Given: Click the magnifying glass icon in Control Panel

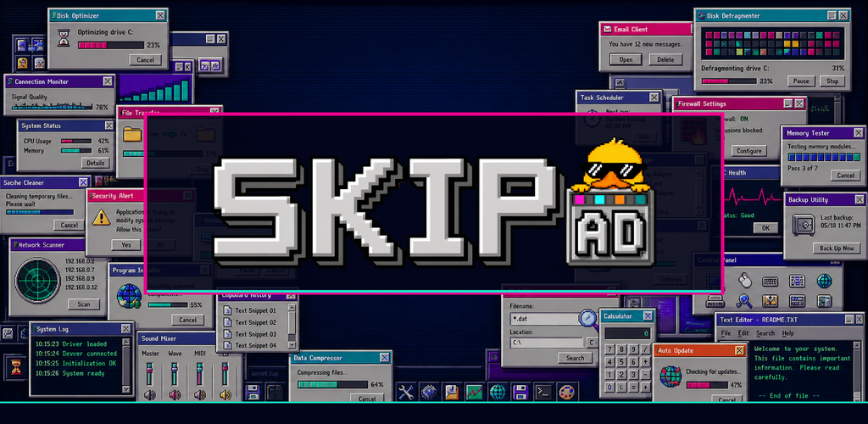Looking at the screenshot, I should [x=744, y=301].
